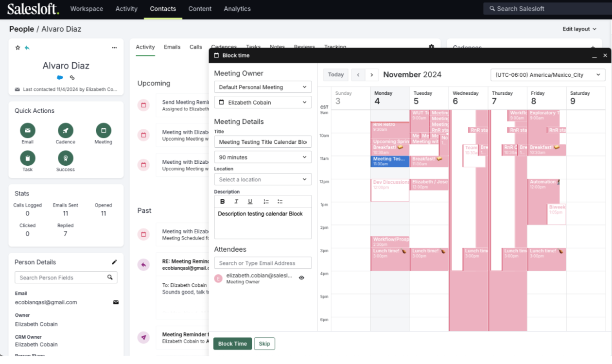Select the Activity tab under profile
The width and height of the screenshot is (612, 364).
click(145, 47)
